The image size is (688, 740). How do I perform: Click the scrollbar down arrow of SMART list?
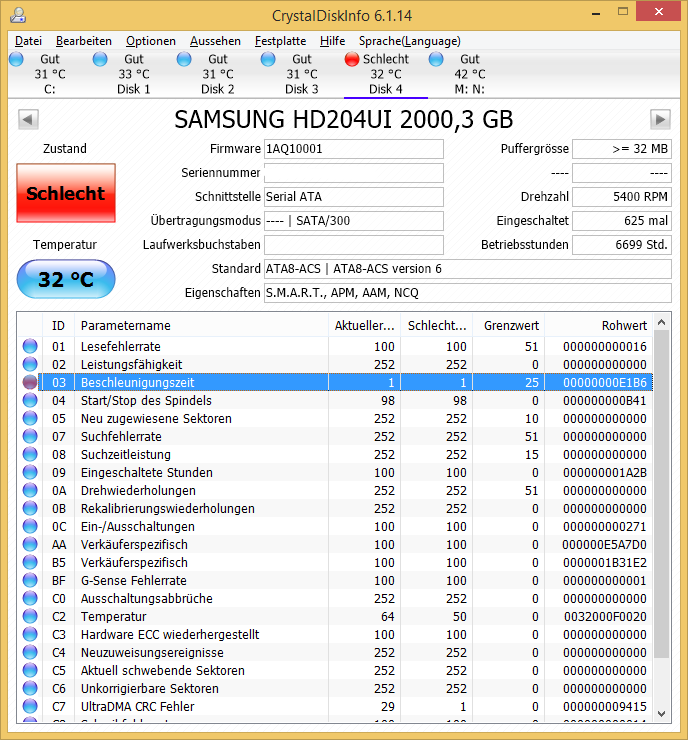pos(662,714)
